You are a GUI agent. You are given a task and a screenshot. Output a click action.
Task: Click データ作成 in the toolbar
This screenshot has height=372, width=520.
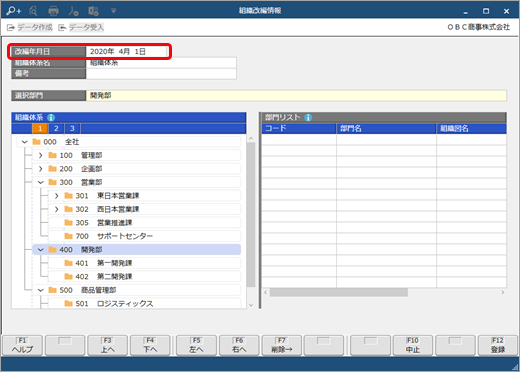(30, 27)
